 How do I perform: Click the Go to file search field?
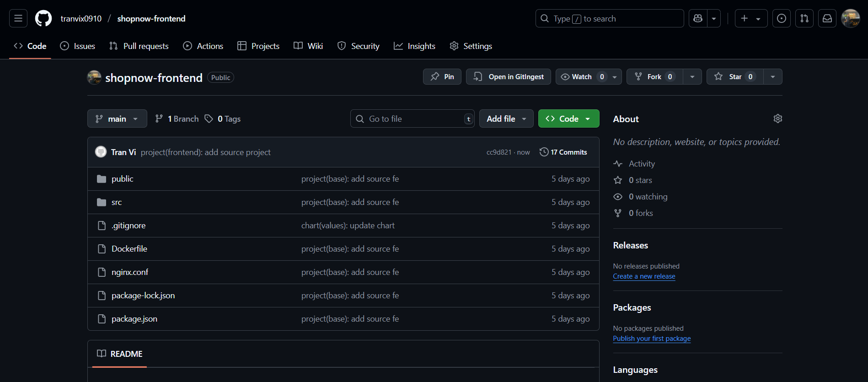pos(413,118)
